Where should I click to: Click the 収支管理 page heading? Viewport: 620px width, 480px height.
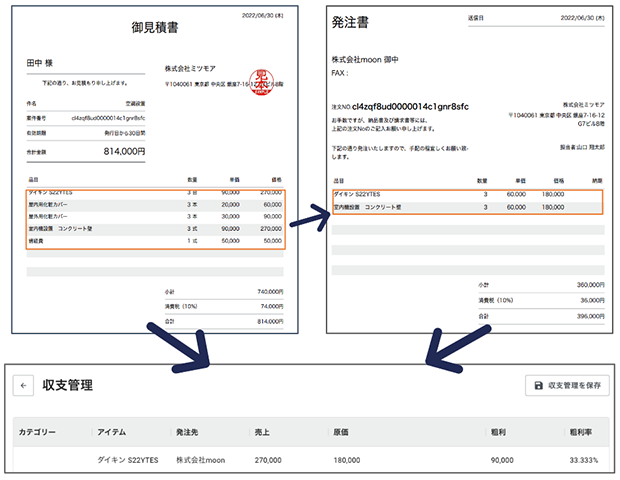click(68, 385)
